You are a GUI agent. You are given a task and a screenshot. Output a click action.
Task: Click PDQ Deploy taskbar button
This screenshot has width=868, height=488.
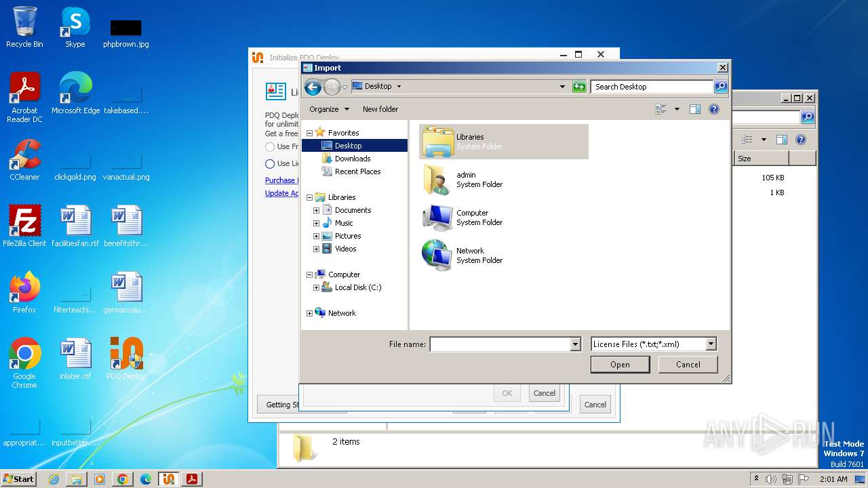[x=169, y=479]
